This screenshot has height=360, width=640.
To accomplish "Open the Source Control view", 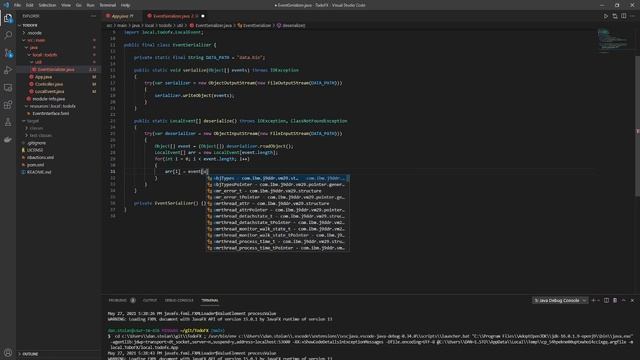I will click(8, 53).
